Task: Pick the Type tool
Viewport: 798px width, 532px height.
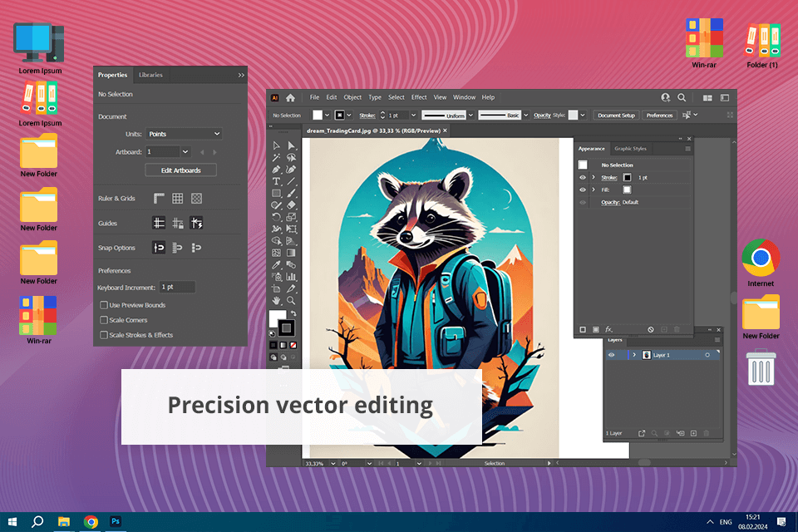Action: pyautogui.click(x=276, y=181)
